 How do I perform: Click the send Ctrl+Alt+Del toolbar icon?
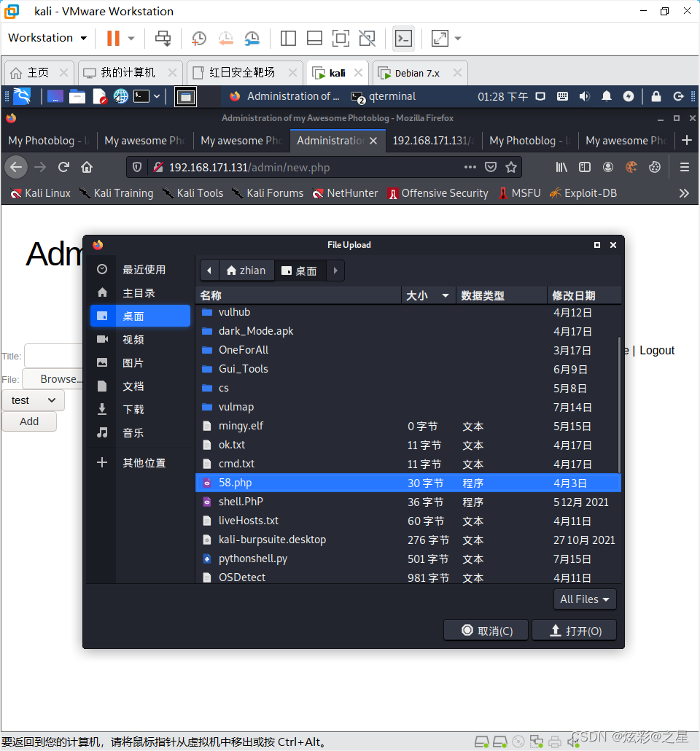pos(163,39)
